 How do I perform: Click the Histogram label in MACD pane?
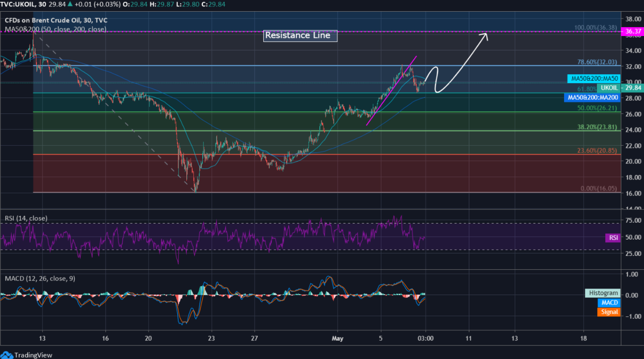(x=602, y=293)
